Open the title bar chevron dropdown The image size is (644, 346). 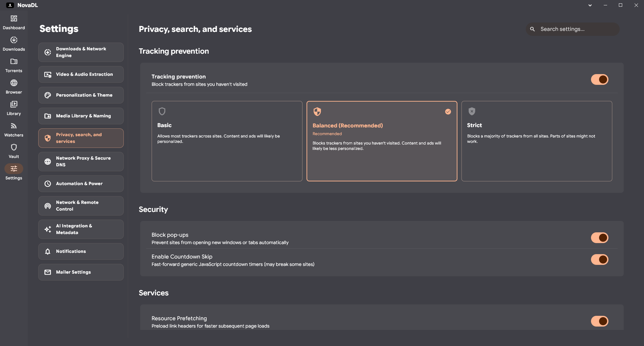point(590,5)
